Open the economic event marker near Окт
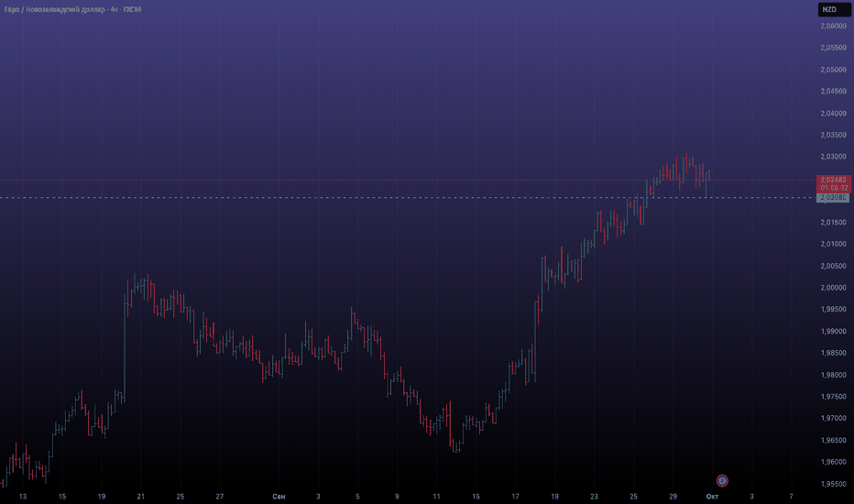The image size is (854, 504). (722, 480)
